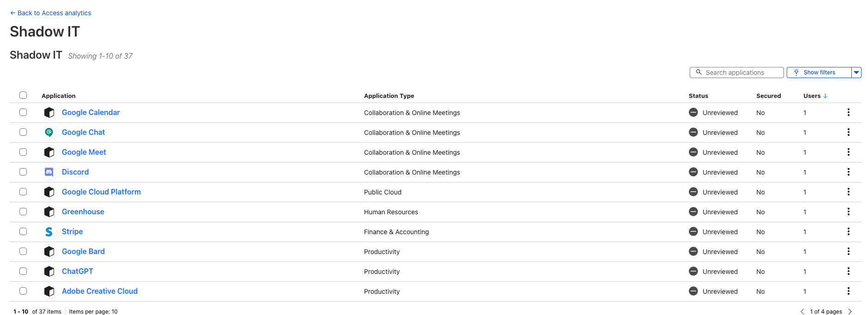Screen dimensions: 868x315
Task: Click the '1 of 4 pages' indicator
Action: point(826,312)
